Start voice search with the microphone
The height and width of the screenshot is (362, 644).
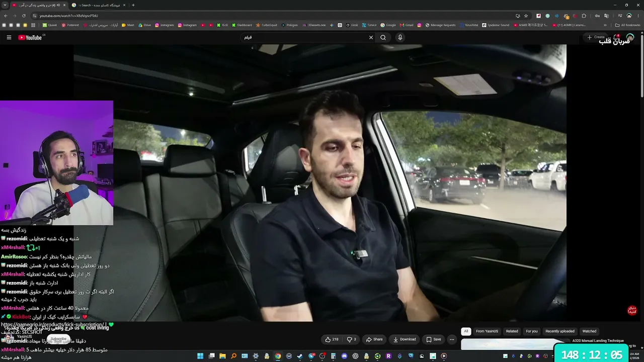tap(400, 37)
